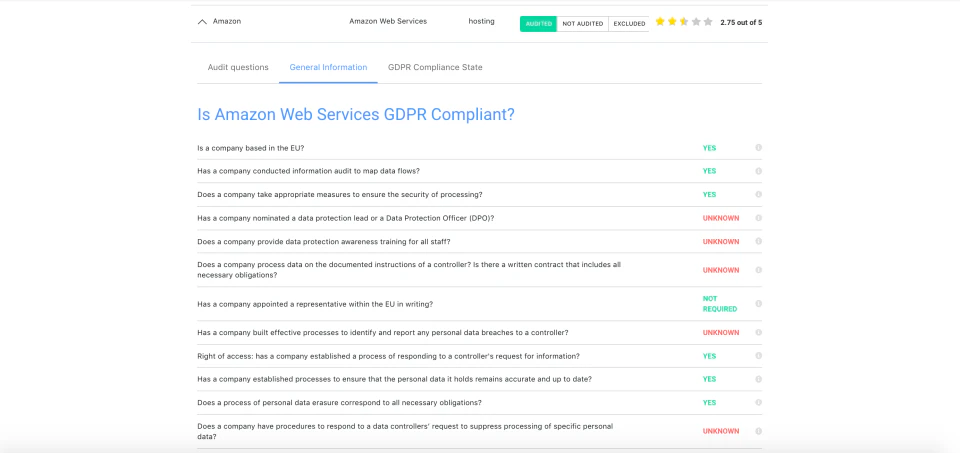Set status to AUDITED
Screen dimensions: 960x453
538,23
